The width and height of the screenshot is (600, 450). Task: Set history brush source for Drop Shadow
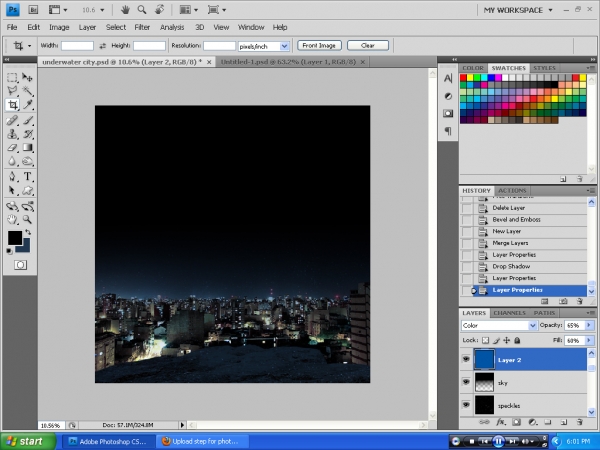tap(467, 267)
